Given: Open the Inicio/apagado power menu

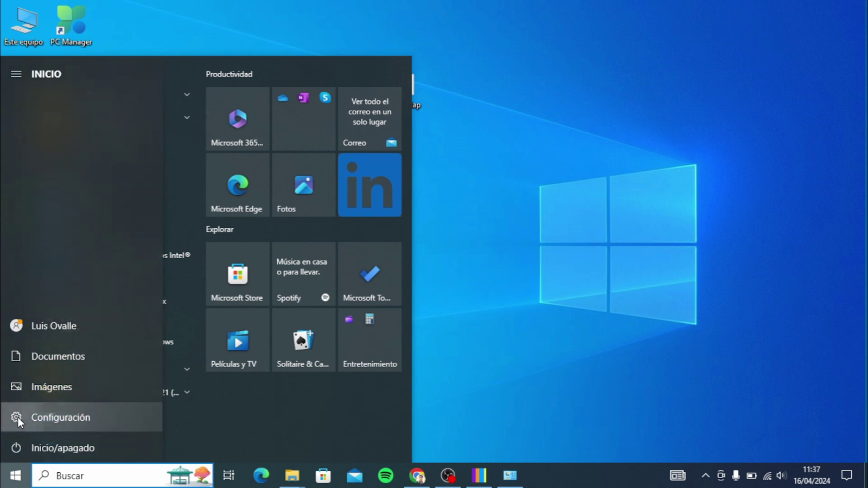Looking at the screenshot, I should [x=81, y=447].
